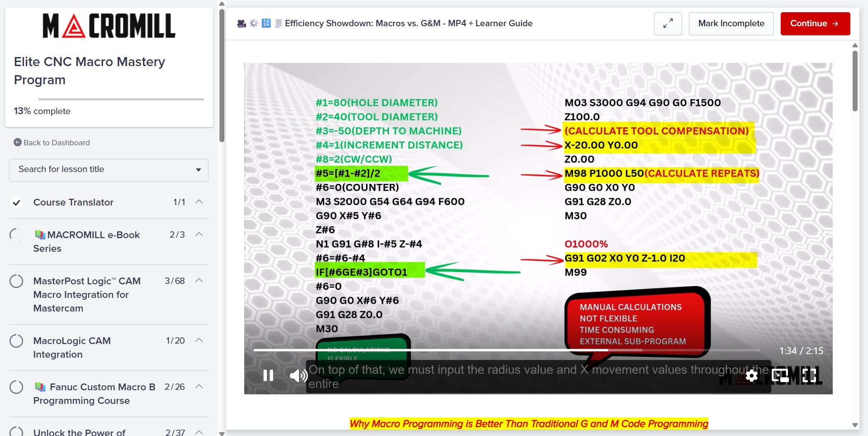Click the 3/68 lesson count
Image resolution: width=868 pixels, height=436 pixels.
175,281
